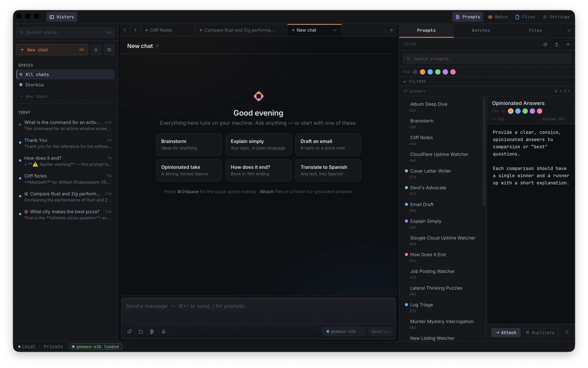
Task: Start voice input with the microphone icon
Action: tap(164, 332)
